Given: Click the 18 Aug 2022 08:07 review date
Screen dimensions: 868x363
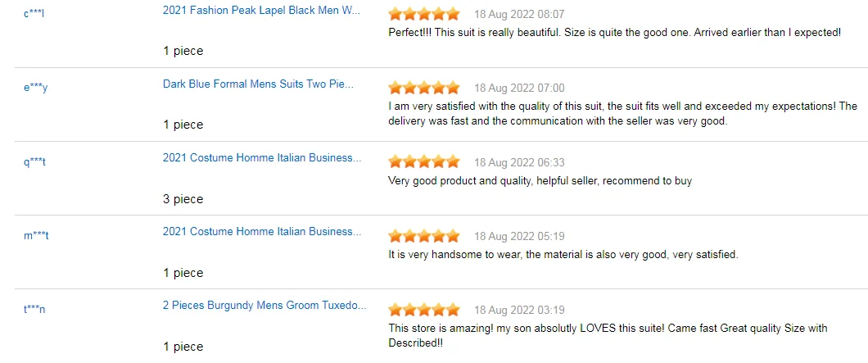Looking at the screenshot, I should pos(519,15).
